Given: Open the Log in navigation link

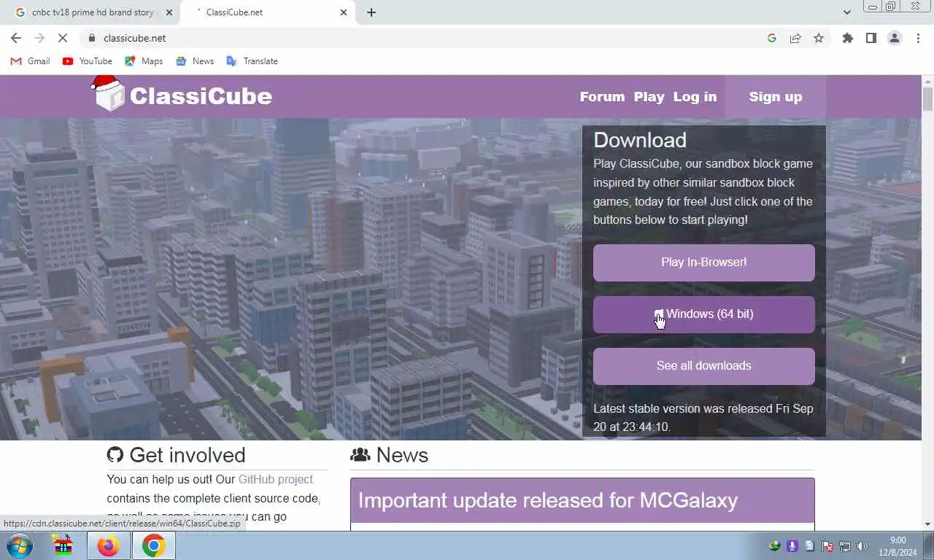Looking at the screenshot, I should point(695,97).
